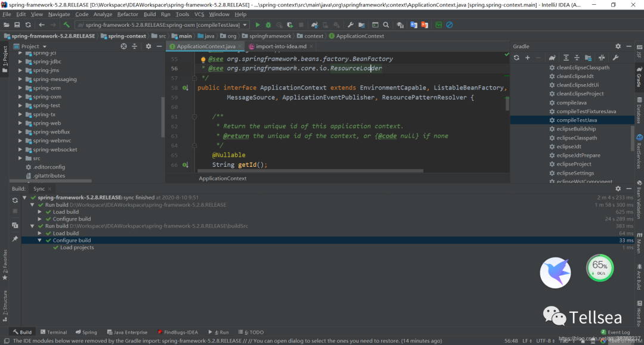Click the green Run button in the toolbar
644x345 pixels.
[x=258, y=25]
